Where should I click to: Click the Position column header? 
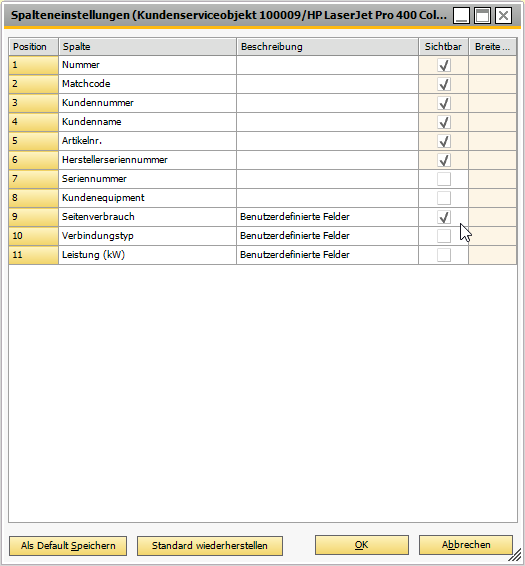[x=34, y=47]
